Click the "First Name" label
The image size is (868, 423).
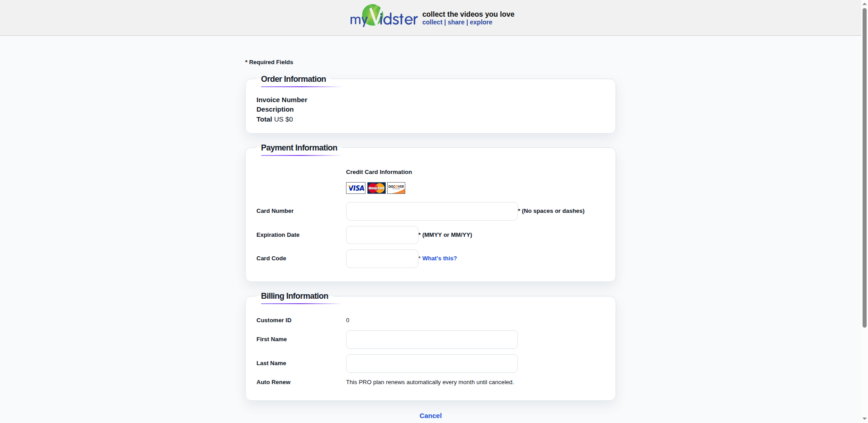pos(271,339)
